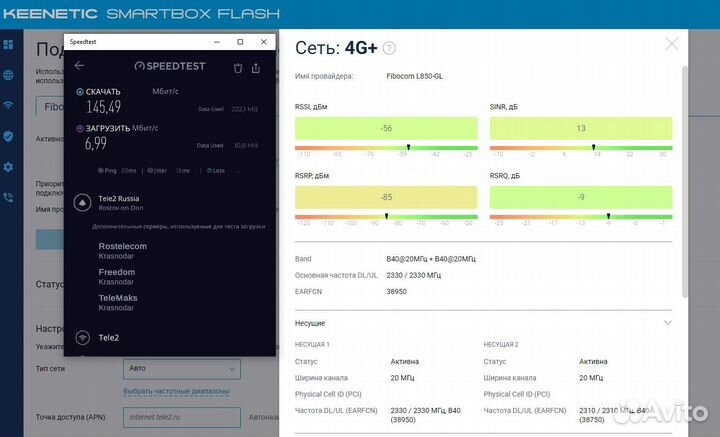Open the Wi-Fi section in left sidebar
Screen dimensions: 720x437
8,105
